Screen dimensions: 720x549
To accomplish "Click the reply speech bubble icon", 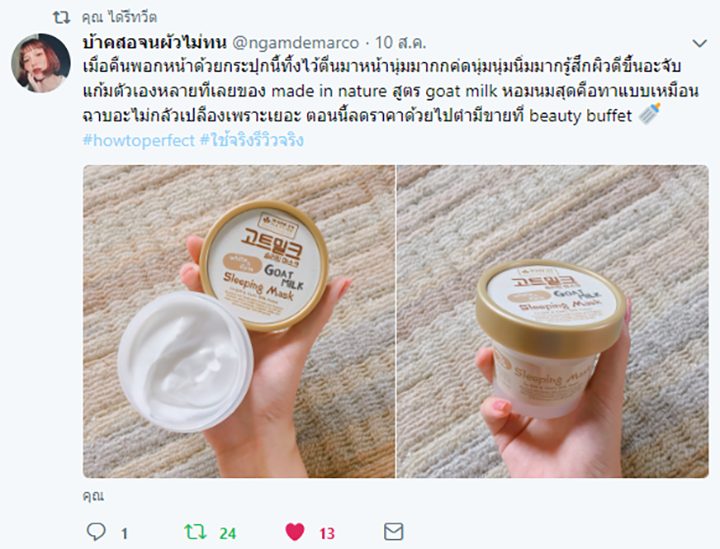I will coord(96,532).
